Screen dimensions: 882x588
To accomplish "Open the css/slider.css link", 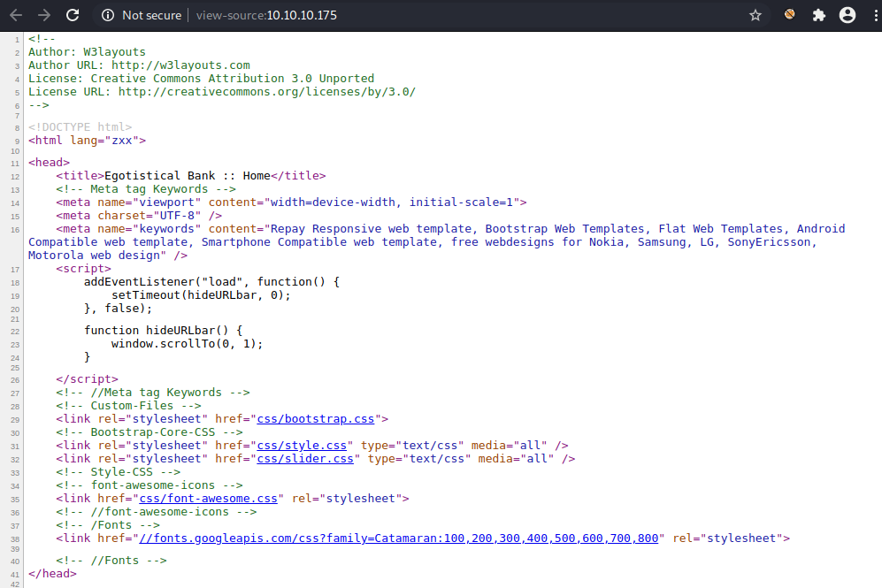I will (305, 459).
